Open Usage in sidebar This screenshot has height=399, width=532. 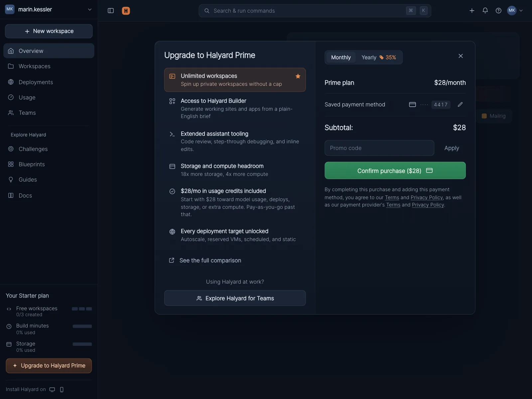(x=49, y=97)
